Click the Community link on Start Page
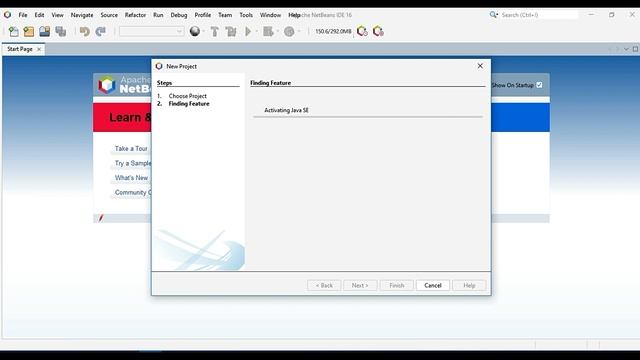The image size is (640, 360). pos(133,192)
